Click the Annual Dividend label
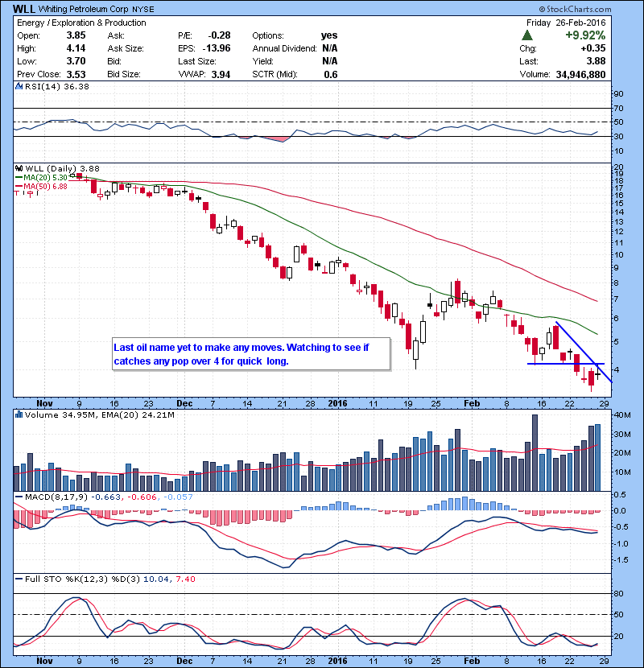This screenshot has height=668, width=644. pos(285,48)
